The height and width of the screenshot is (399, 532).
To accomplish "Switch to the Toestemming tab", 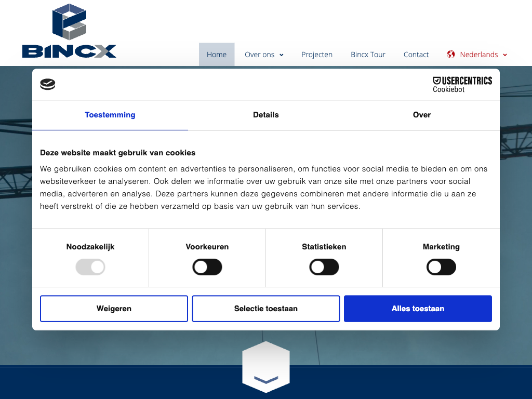I will pyautogui.click(x=110, y=115).
